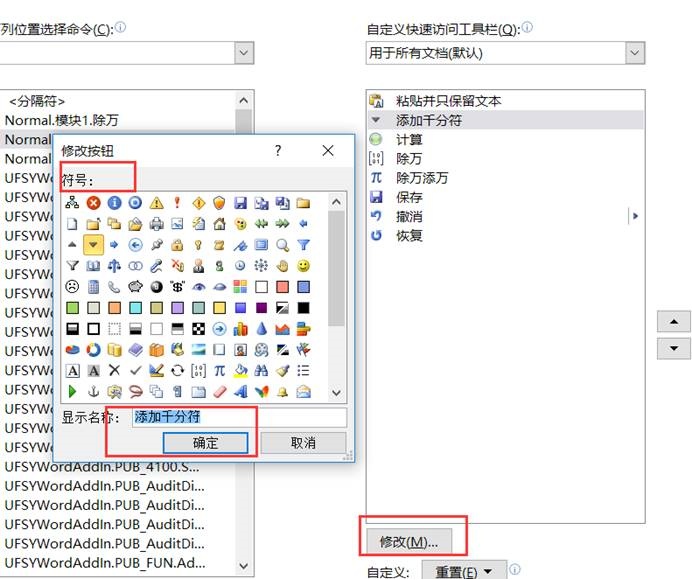Choose the house symbol in the grid

tap(219, 224)
